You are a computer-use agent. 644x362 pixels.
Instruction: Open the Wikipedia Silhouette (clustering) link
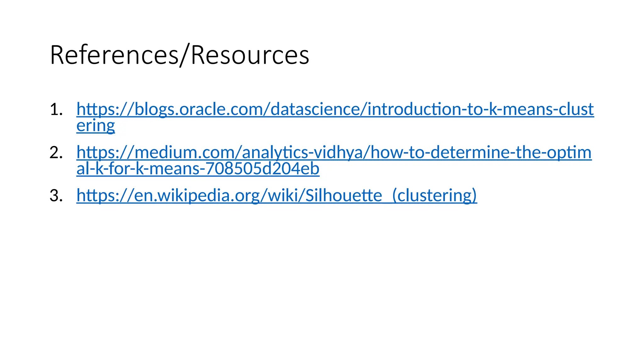tap(277, 195)
